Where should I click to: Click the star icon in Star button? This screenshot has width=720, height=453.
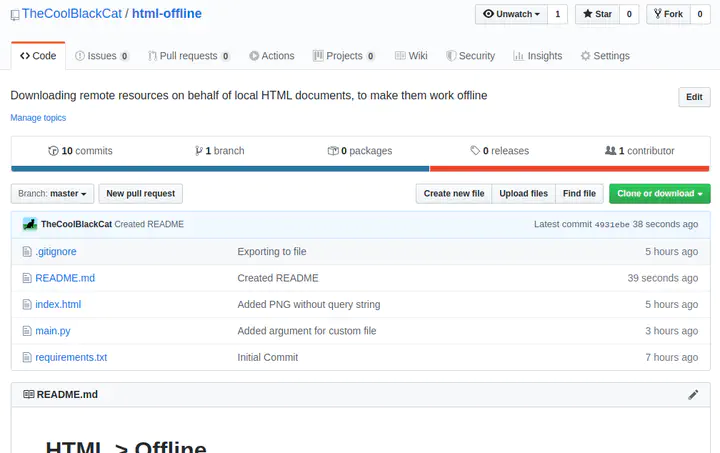[x=587, y=14]
